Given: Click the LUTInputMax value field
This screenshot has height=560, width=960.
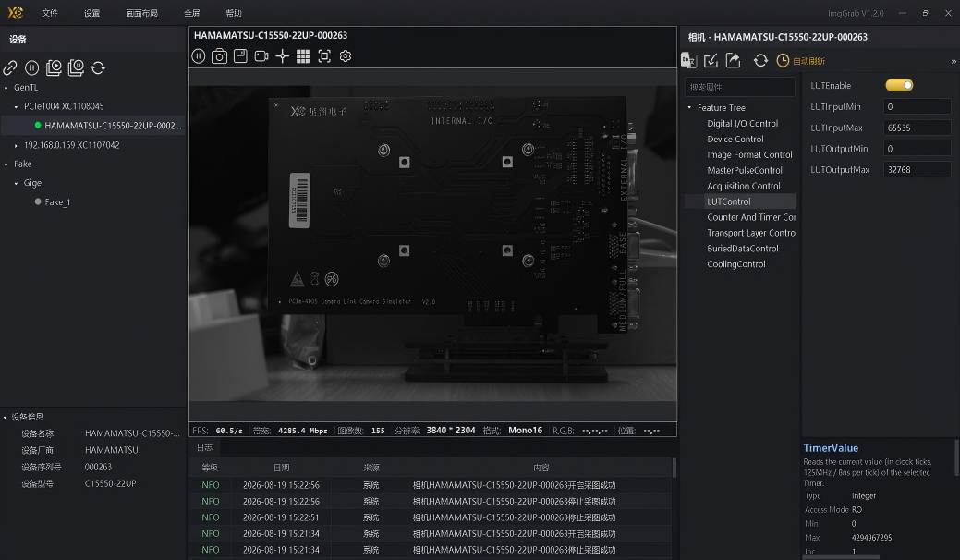Looking at the screenshot, I should (917, 128).
